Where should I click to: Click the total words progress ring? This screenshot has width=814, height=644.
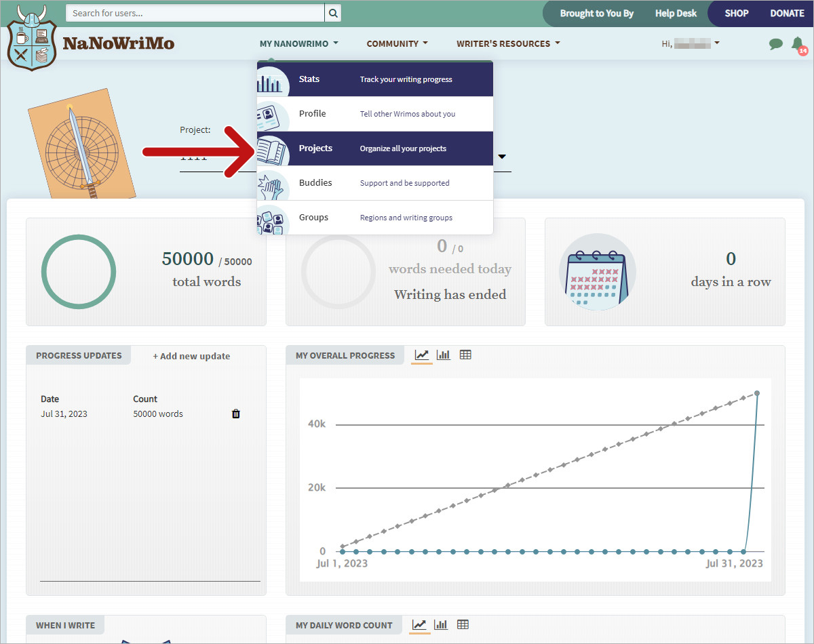point(79,272)
